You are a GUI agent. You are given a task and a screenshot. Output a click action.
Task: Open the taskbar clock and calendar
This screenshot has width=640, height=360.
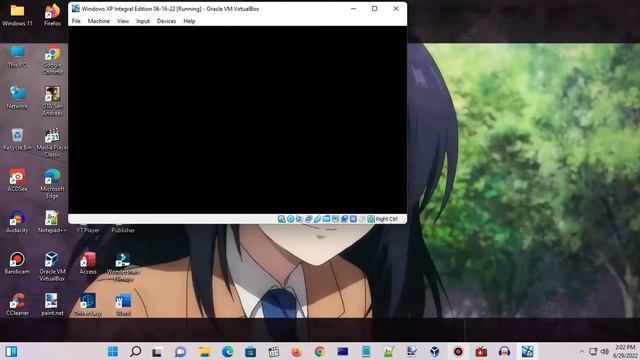625,351
